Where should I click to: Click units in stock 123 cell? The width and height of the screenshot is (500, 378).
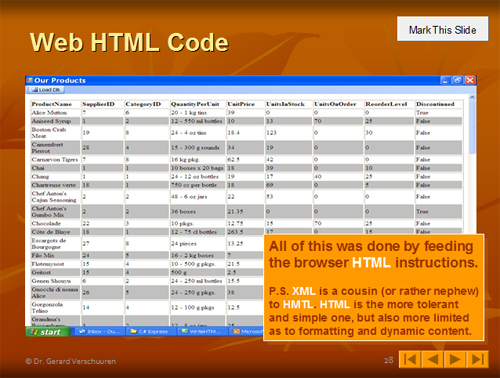coord(288,133)
